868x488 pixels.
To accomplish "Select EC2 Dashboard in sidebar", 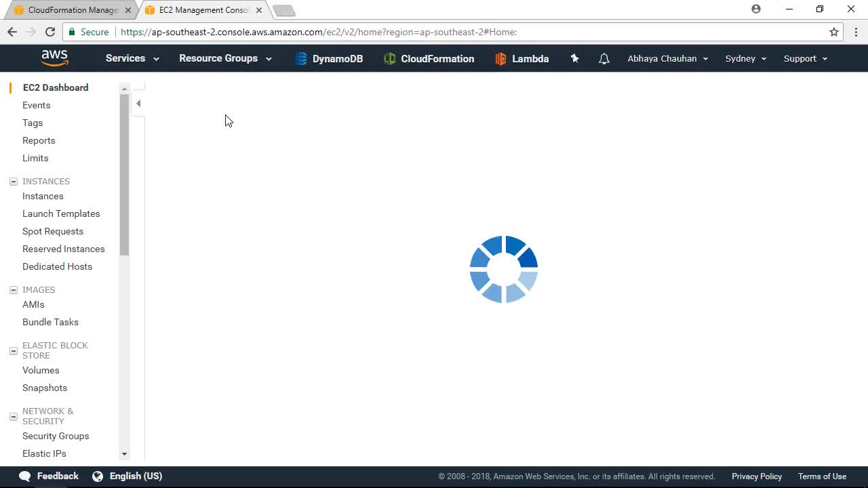I will pos(56,87).
